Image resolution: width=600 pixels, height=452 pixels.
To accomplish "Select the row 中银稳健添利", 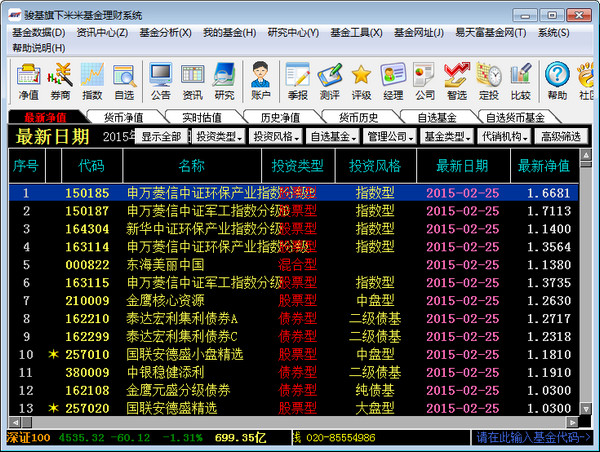I will point(293,372).
